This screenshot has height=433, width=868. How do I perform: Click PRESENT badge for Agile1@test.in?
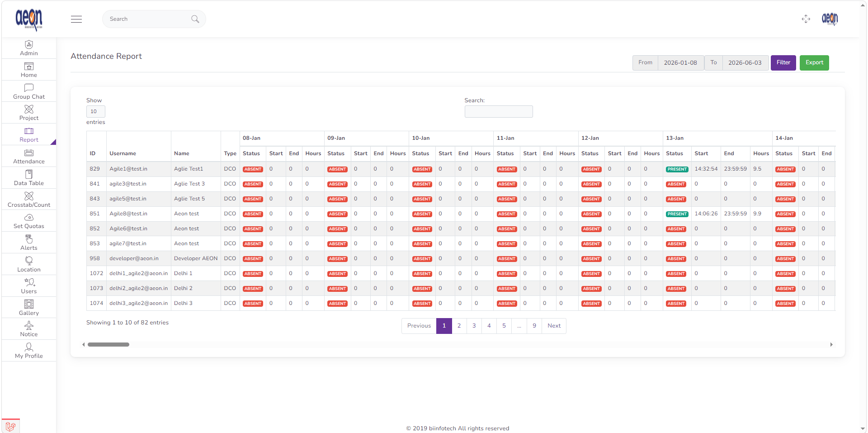tap(677, 169)
